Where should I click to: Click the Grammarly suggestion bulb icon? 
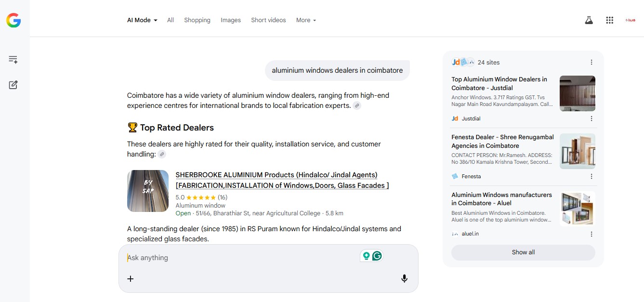[367, 256]
